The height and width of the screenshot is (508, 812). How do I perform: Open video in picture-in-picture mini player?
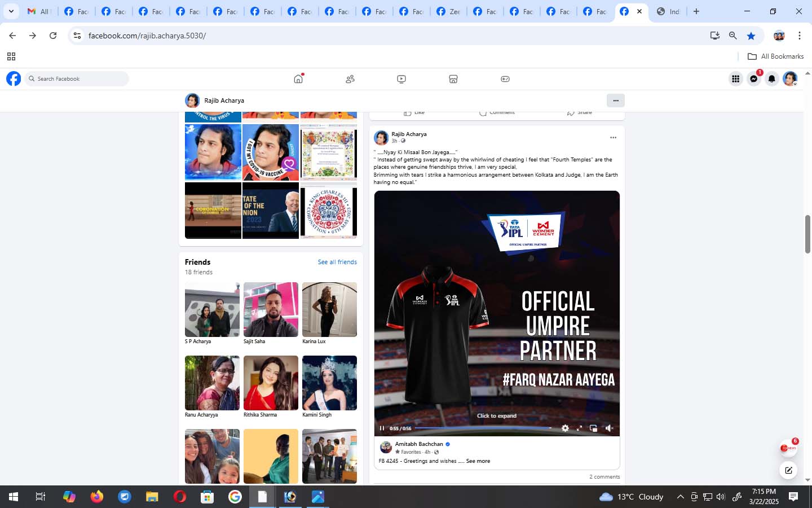pos(593,428)
